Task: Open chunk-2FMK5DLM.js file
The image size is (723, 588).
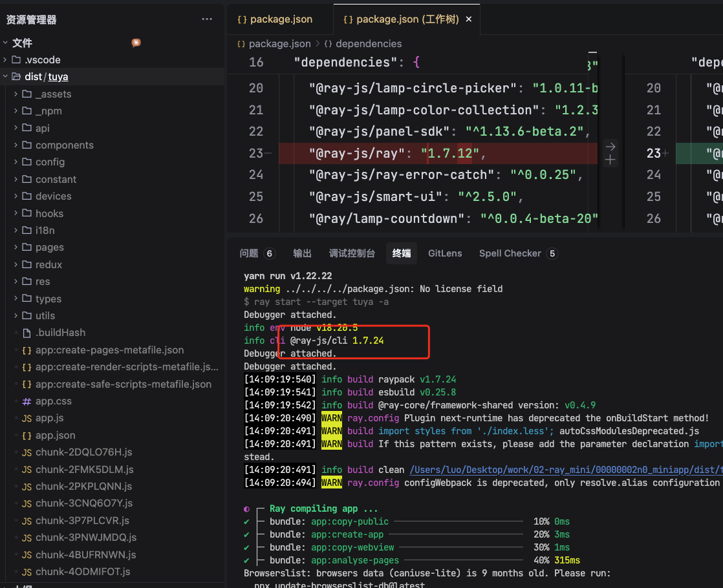Action: click(84, 470)
